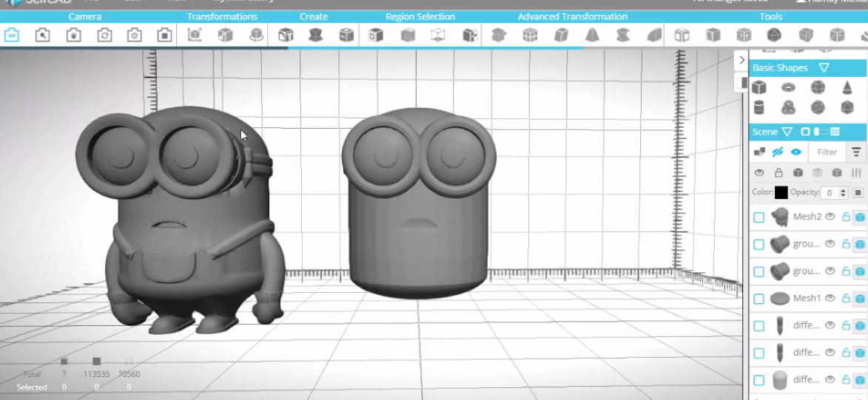This screenshot has width=868, height=400.
Task: Select the camera rotate tool
Action: 104,35
